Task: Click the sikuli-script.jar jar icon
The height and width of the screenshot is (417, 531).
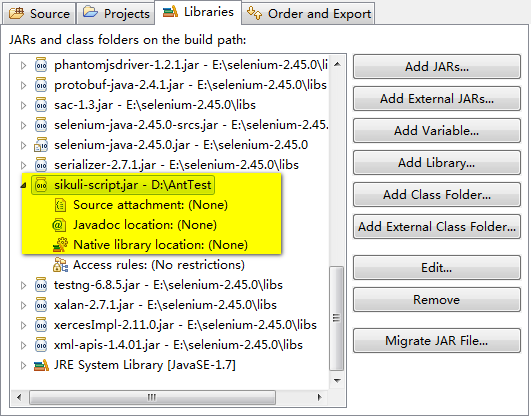Action: [x=41, y=185]
